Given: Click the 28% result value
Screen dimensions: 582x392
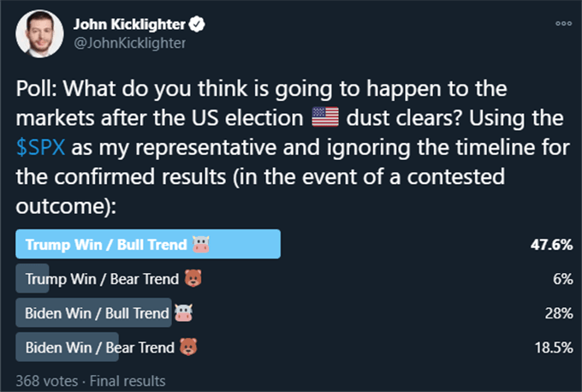Looking at the screenshot, I should 559,313.
